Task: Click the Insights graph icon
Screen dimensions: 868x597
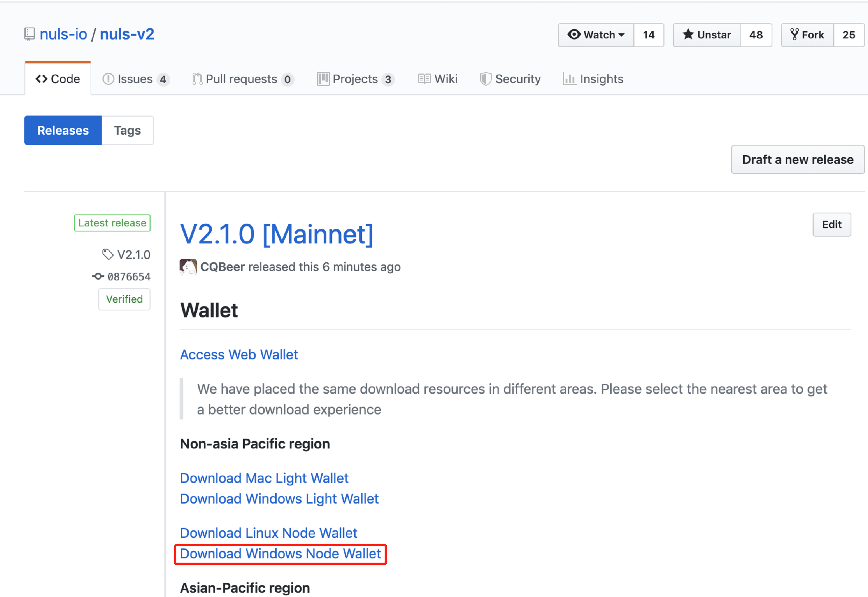Action: coord(569,79)
